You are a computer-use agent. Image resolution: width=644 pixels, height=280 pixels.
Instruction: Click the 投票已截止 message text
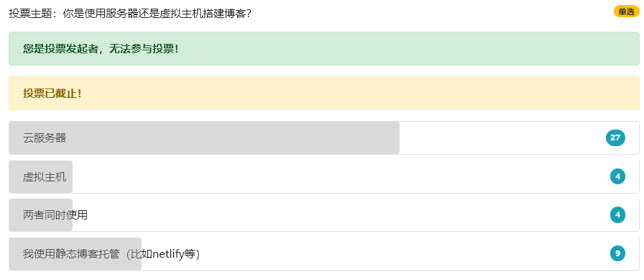click(x=52, y=94)
